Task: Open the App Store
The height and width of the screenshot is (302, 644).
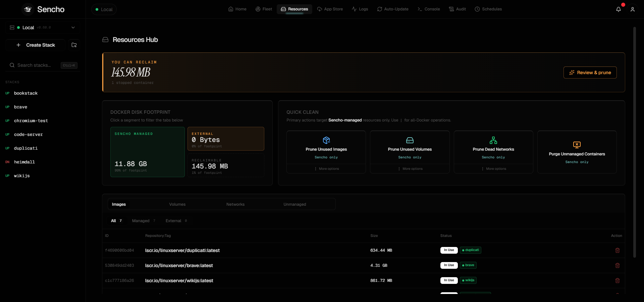Action: pos(330,9)
